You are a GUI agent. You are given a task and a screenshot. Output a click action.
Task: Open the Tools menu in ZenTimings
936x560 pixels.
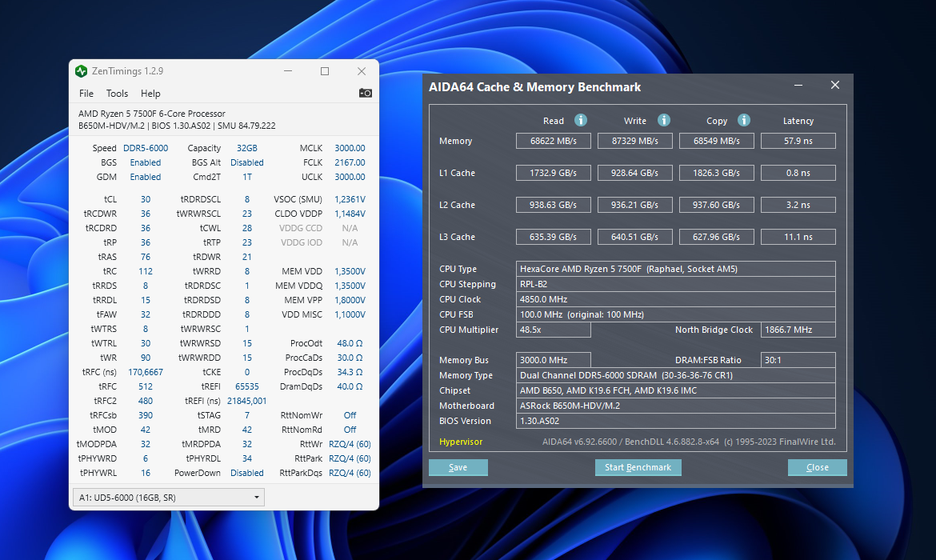[x=117, y=94]
